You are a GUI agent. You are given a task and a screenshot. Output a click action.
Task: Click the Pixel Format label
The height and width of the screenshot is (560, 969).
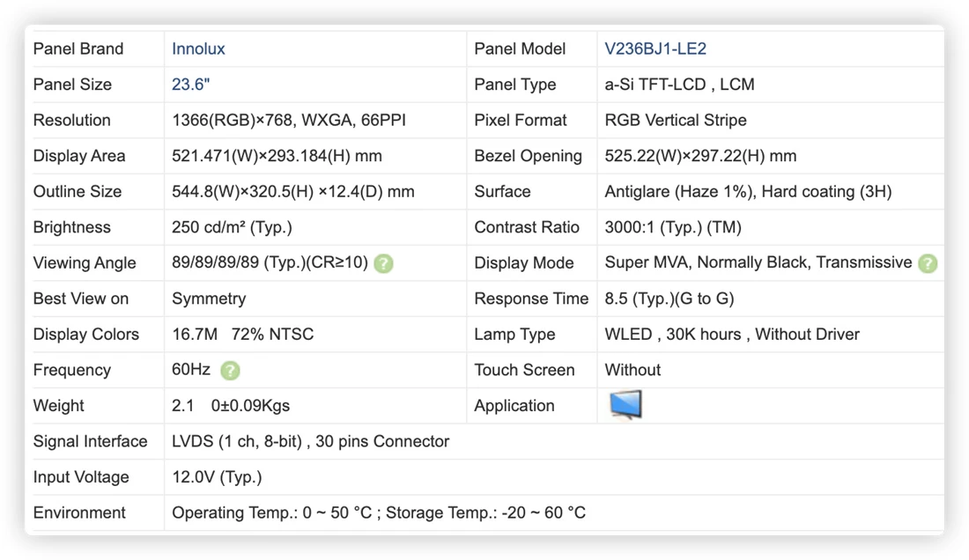click(521, 120)
